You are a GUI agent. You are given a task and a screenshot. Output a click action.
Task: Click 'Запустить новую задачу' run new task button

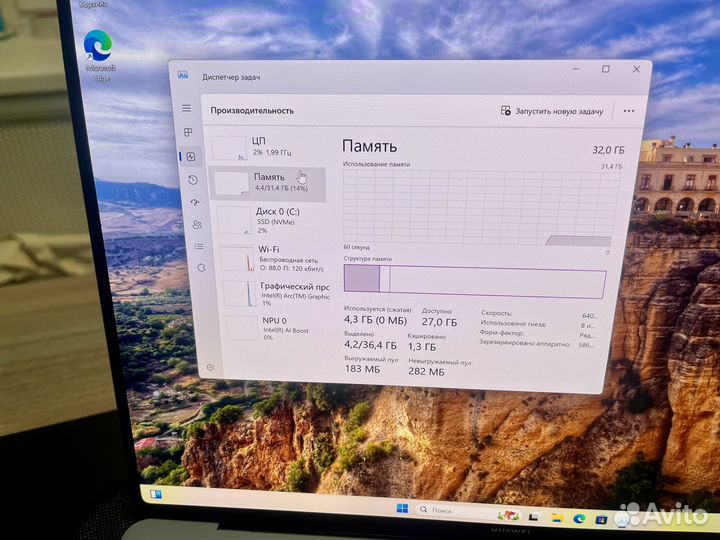552,111
